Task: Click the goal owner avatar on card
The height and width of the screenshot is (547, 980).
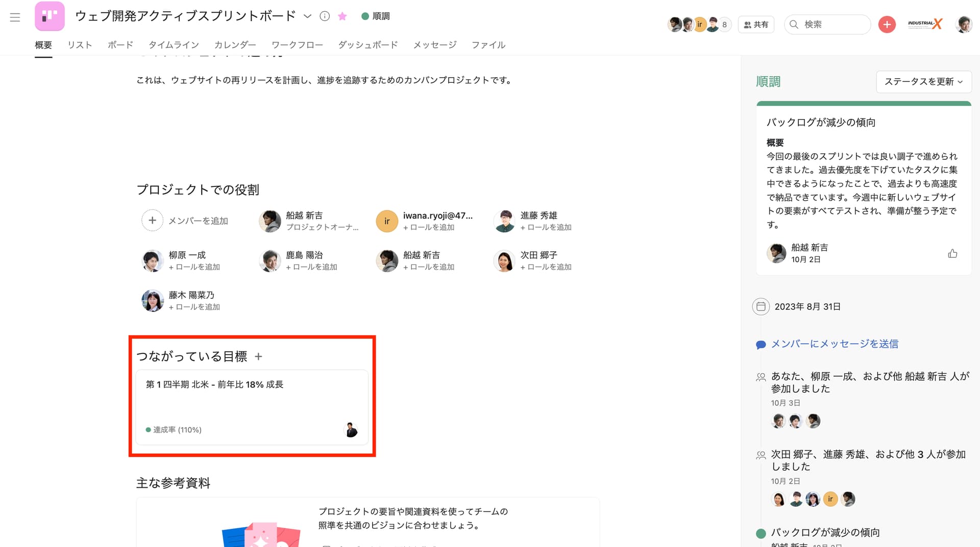Action: (351, 430)
